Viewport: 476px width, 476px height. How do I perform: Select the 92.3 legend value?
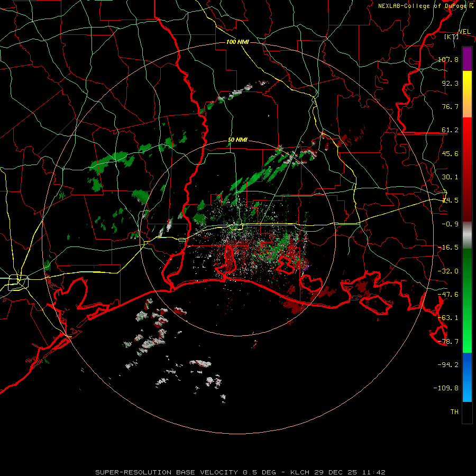click(450, 83)
